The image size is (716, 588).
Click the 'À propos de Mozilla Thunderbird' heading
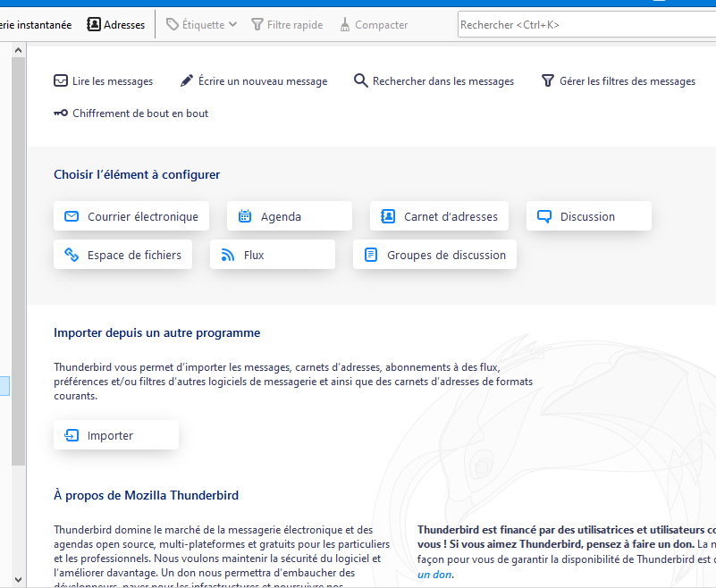pos(146,495)
